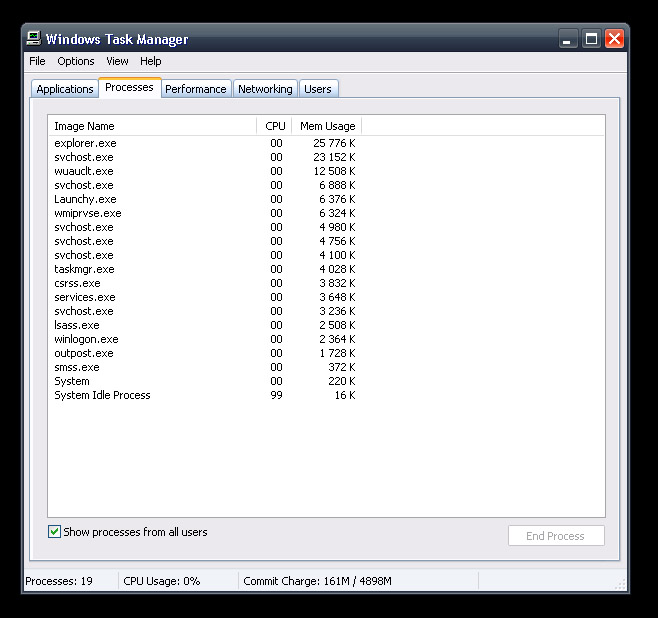Switch to the Applications tab

click(65, 89)
